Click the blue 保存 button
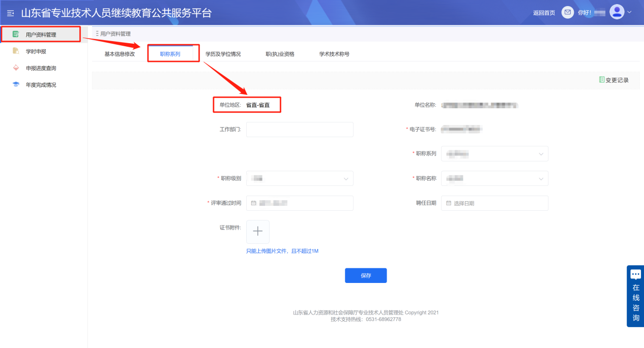 click(x=366, y=275)
